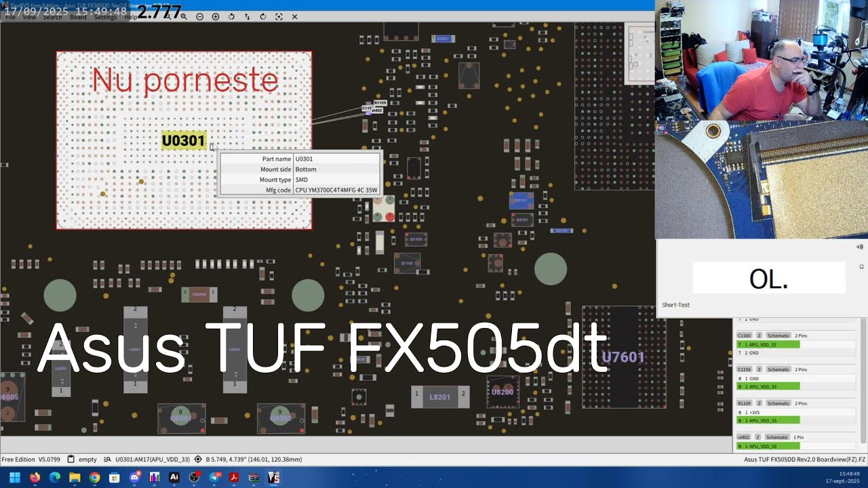Open Google Chrome from the taskbar
This screenshot has height=488, width=868.
94,477
